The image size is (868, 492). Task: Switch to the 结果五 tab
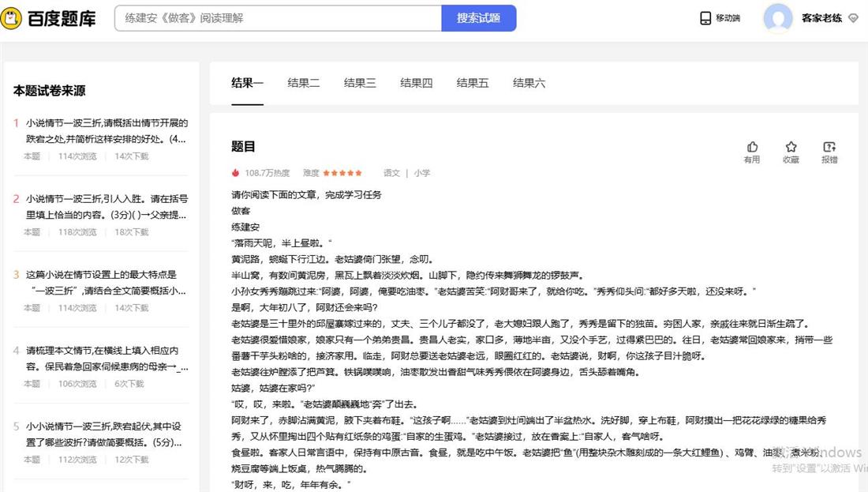tap(472, 83)
